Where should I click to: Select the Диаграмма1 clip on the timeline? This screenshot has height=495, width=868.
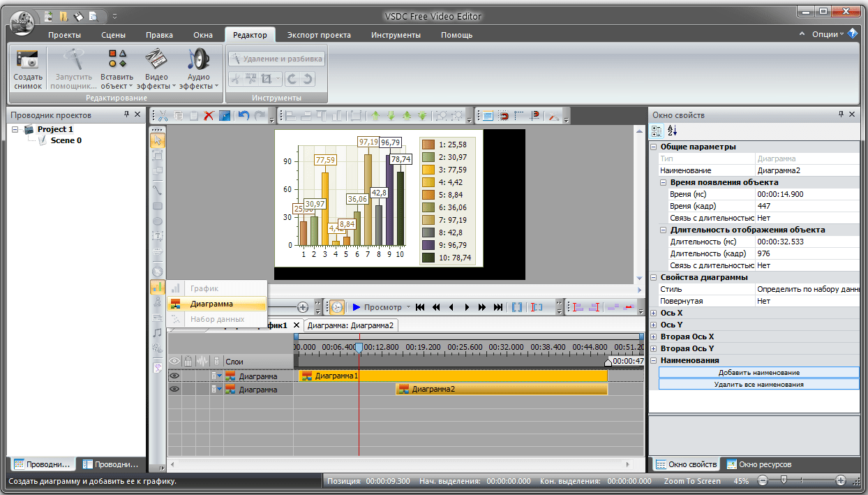coord(453,376)
